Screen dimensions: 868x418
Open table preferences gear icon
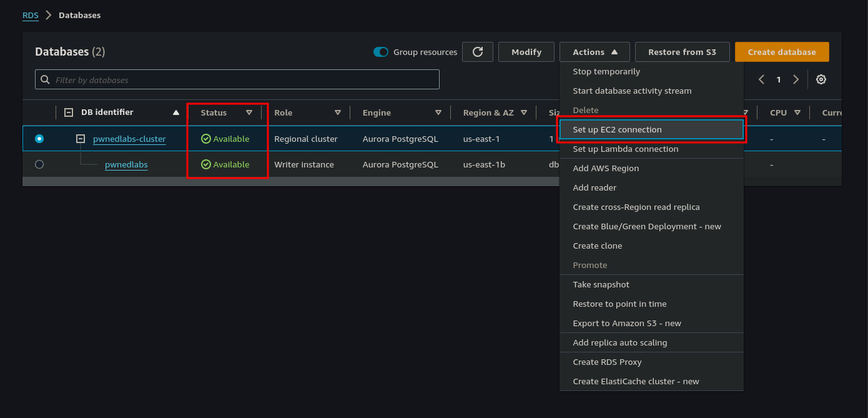[x=821, y=79]
